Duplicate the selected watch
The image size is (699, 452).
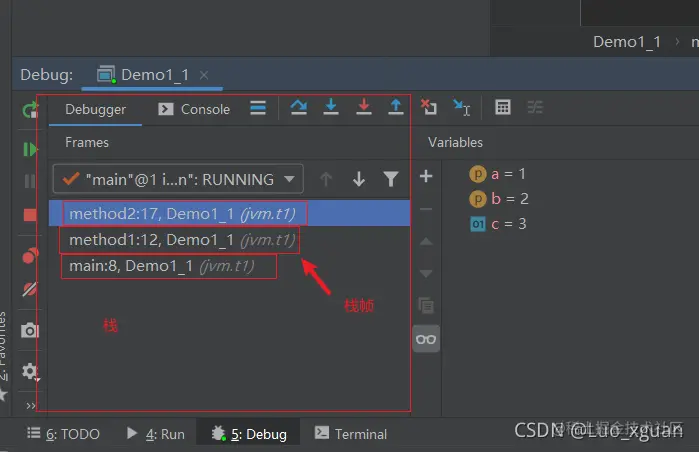click(x=426, y=306)
